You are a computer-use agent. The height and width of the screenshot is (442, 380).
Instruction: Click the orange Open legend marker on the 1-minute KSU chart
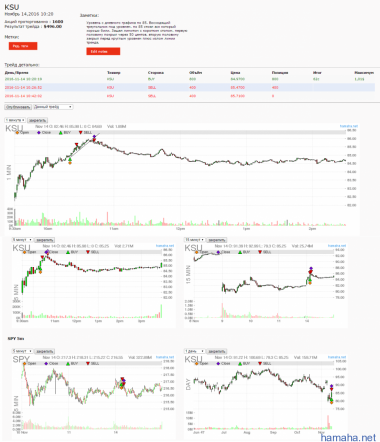[18, 132]
